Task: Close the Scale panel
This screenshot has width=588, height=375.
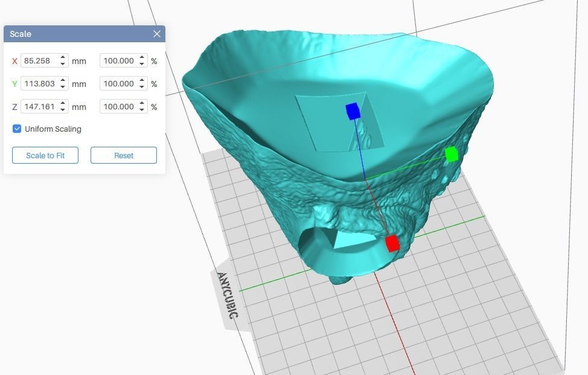Action: pyautogui.click(x=157, y=34)
